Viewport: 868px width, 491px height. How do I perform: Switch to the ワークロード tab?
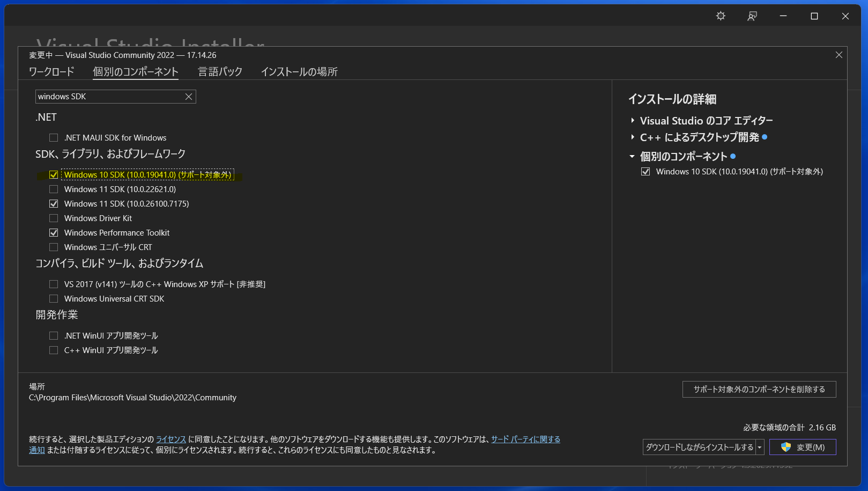(51, 72)
